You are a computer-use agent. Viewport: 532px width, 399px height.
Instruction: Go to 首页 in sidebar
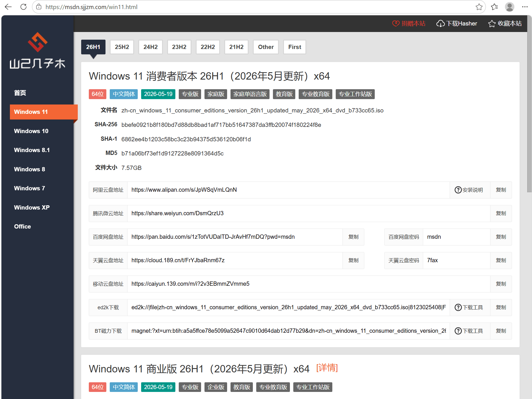(x=20, y=93)
